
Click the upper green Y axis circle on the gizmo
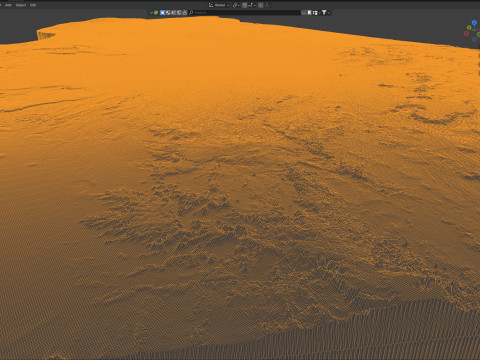tap(469, 27)
